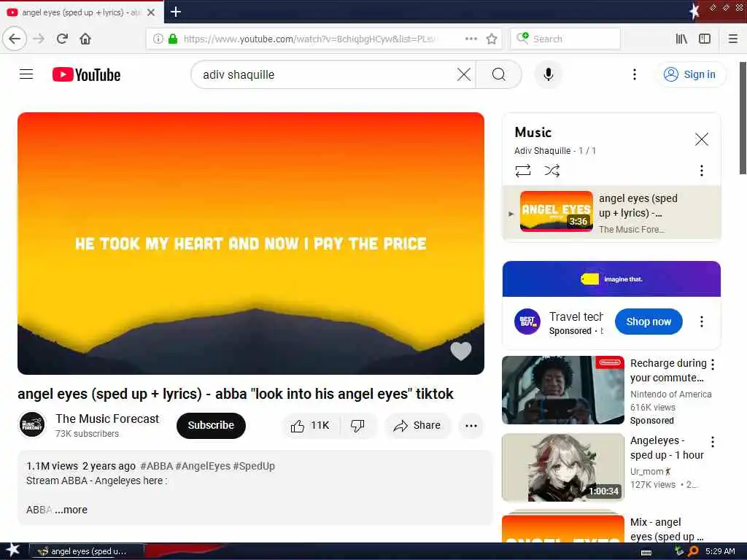Screen dimensions: 747x560
Task: Open a new browser tab
Action: (175, 12)
